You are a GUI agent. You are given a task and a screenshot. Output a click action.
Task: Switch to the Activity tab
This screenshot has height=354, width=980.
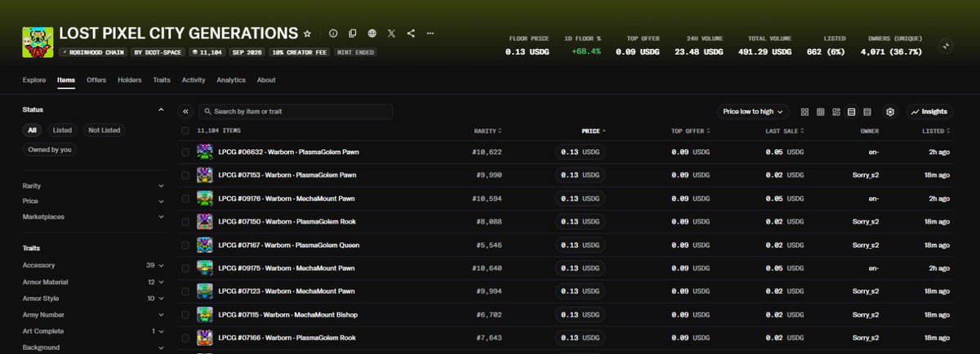(x=194, y=80)
